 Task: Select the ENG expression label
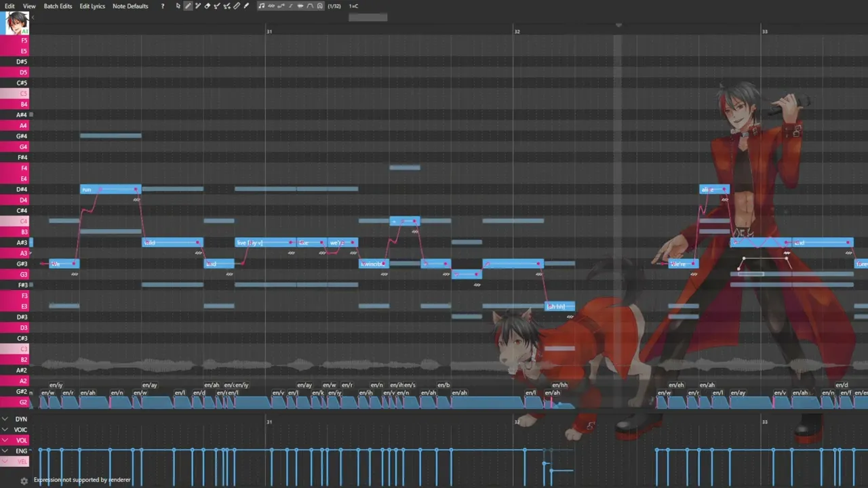click(22, 451)
